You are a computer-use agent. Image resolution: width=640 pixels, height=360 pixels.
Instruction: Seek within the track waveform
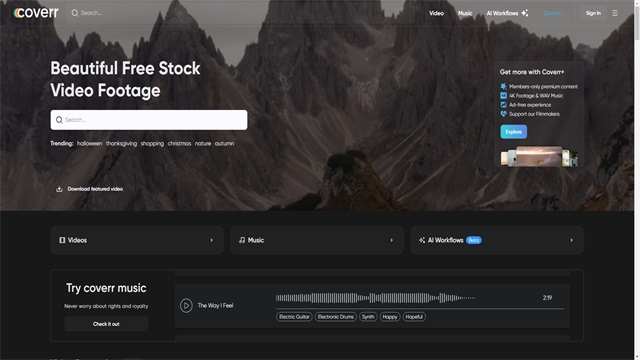click(x=375, y=298)
